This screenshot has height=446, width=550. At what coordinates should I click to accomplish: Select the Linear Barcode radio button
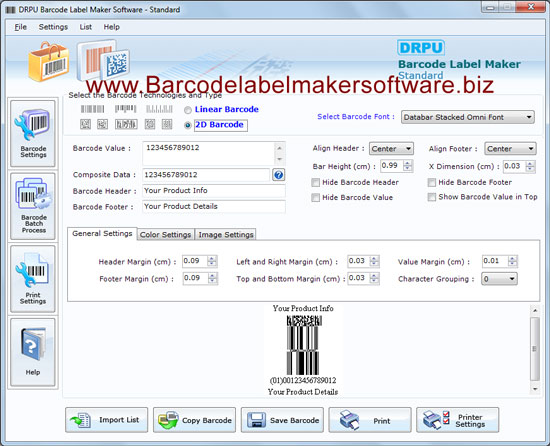tap(188, 110)
